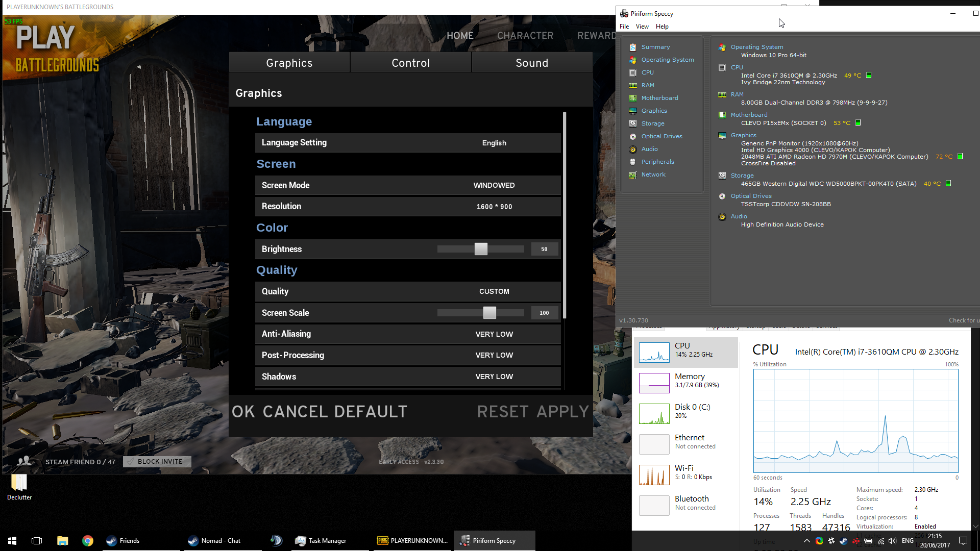Open Storage heading link in Speccy summary
The height and width of the screenshot is (551, 980).
click(742, 176)
